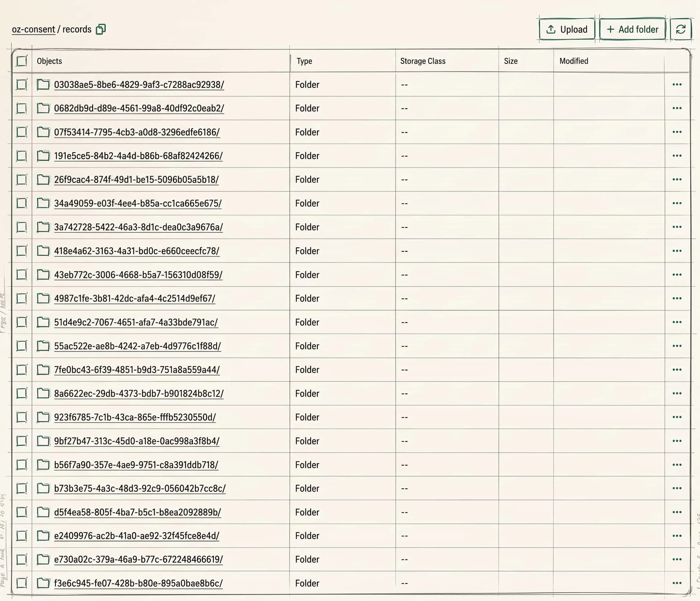The width and height of the screenshot is (700, 601).
Task: Open more actions for e730a02c-379a-46a9-b77c-672248466619/
Action: [677, 560]
